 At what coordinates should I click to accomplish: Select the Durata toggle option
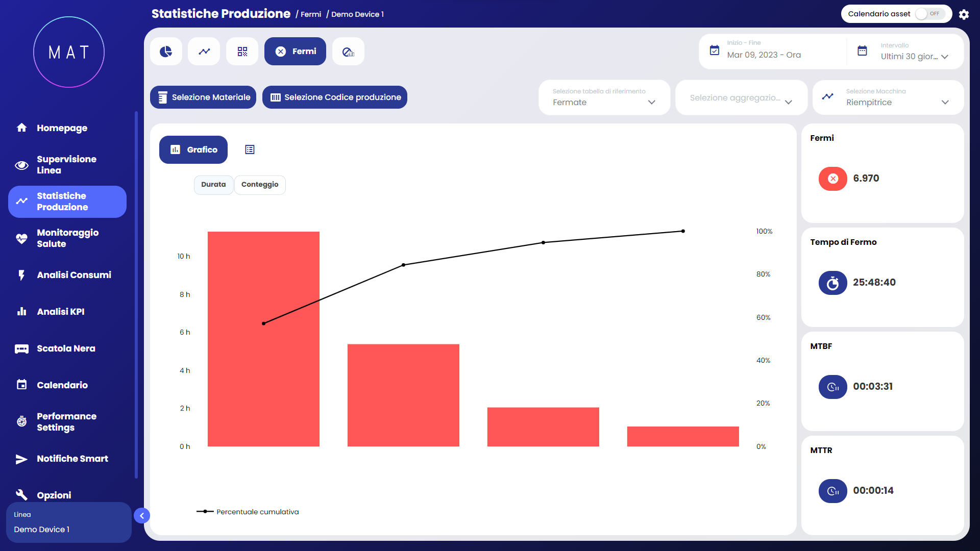point(213,185)
